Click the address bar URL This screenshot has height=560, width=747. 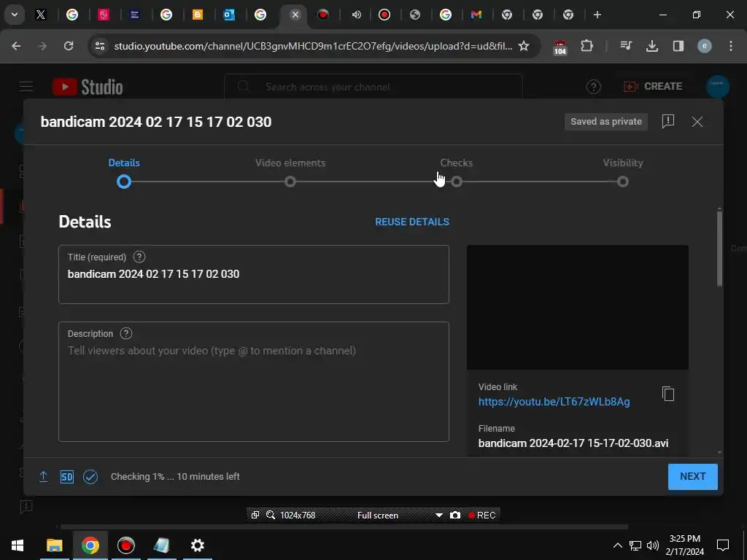[313, 46]
